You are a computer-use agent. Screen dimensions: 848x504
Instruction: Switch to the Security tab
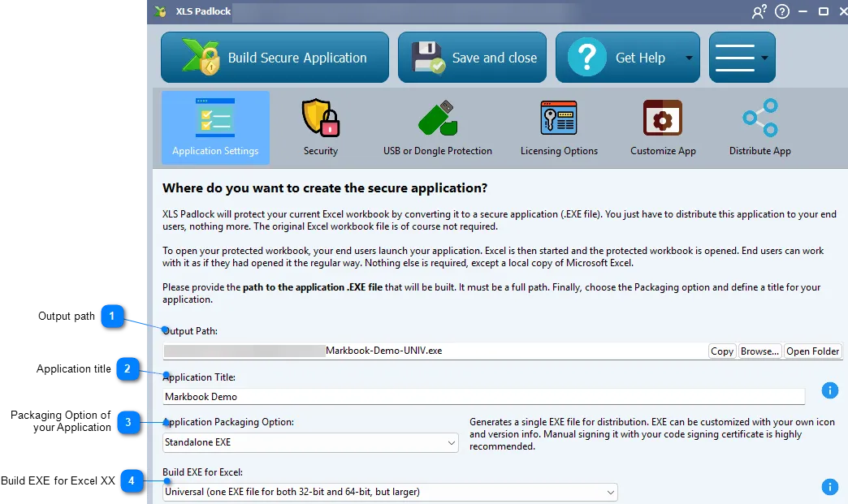(321, 127)
